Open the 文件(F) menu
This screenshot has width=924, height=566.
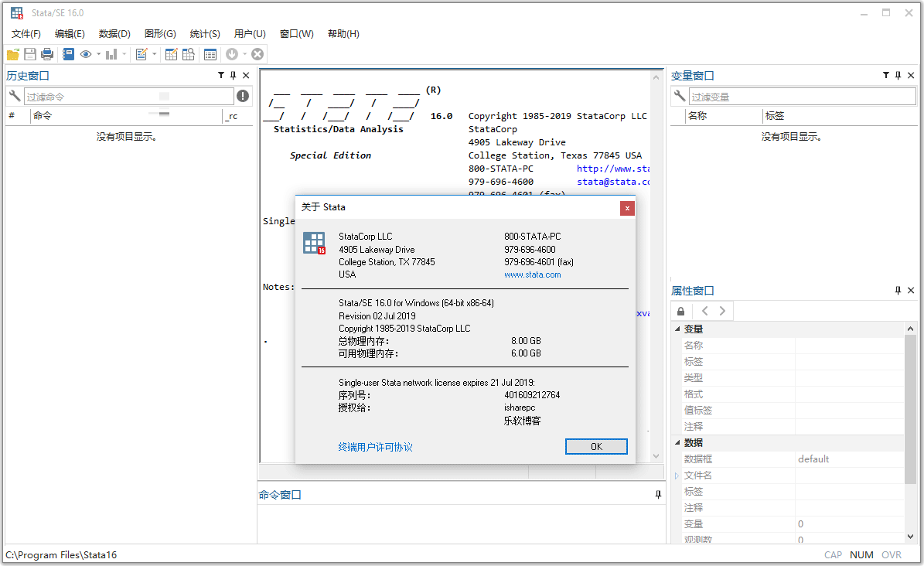pyautogui.click(x=26, y=33)
